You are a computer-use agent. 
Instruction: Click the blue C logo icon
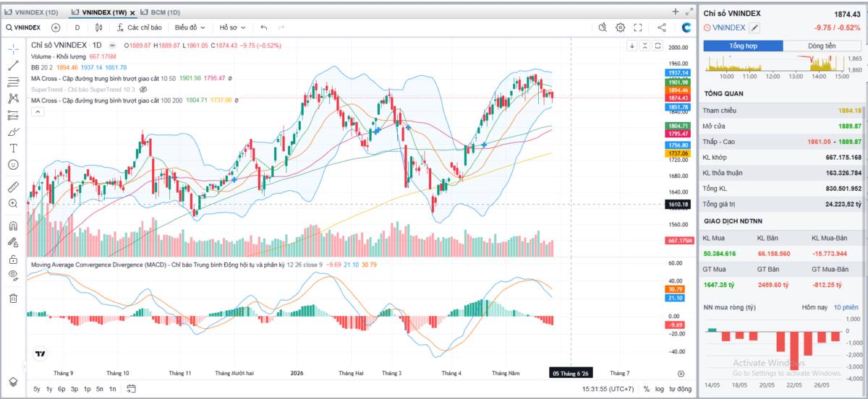tap(687, 27)
